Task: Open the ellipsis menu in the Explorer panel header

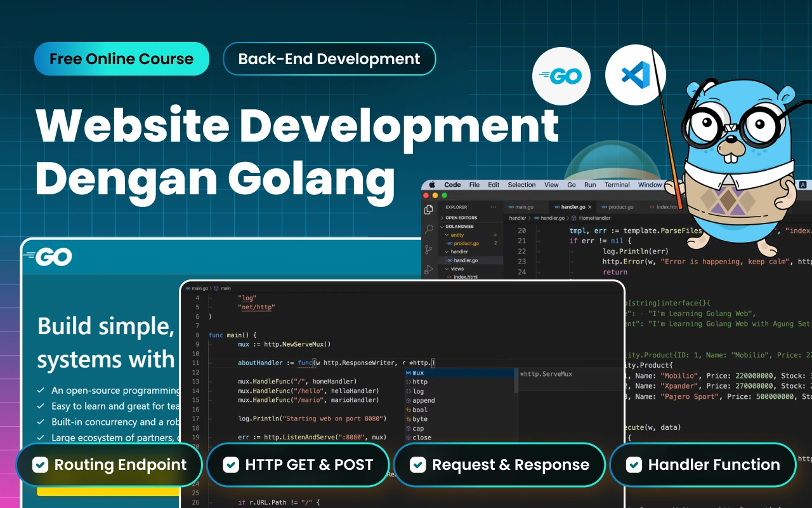Action: tap(493, 207)
